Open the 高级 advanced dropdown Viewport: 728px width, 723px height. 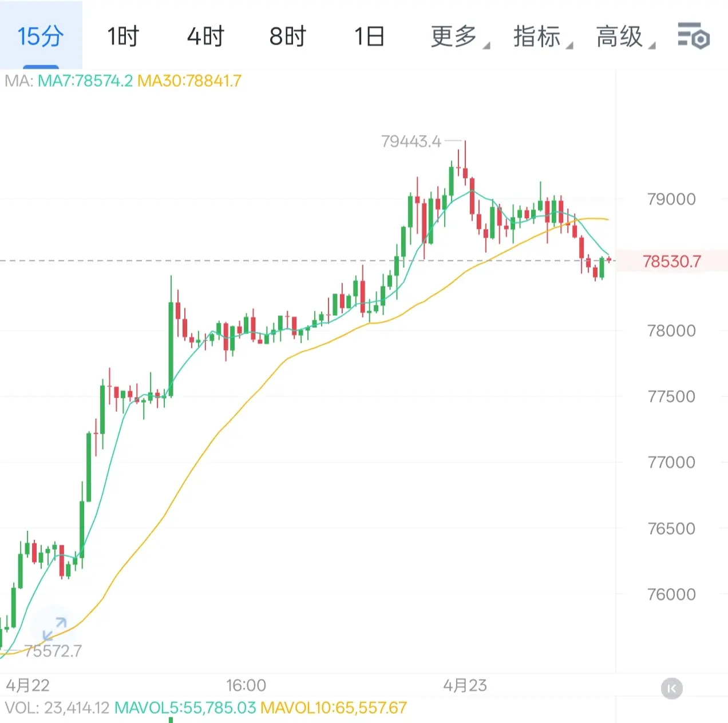point(625,36)
